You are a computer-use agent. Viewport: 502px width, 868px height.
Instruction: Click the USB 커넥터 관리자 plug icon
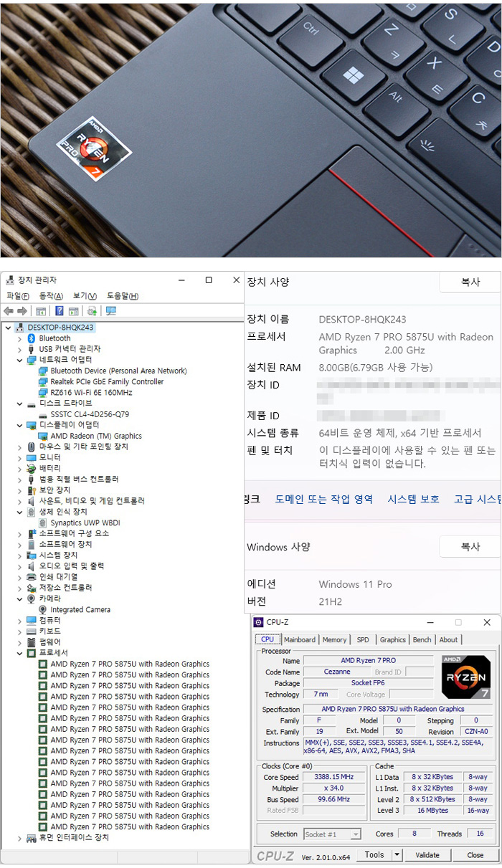pyautogui.click(x=32, y=349)
